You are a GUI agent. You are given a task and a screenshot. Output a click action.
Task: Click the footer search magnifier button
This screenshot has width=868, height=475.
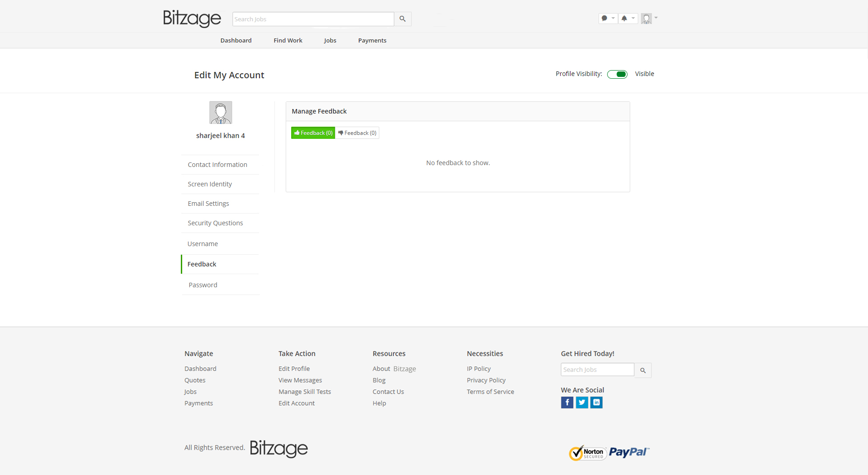[x=642, y=370]
